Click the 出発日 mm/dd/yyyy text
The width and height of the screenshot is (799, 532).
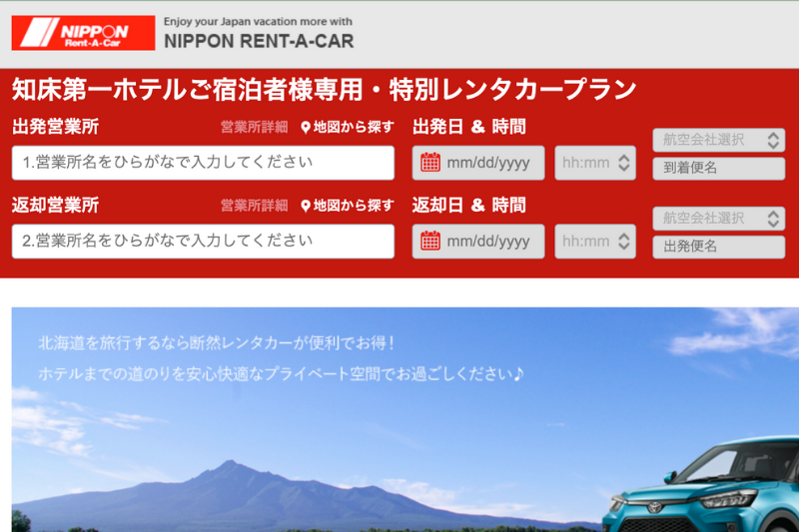pyautogui.click(x=487, y=163)
